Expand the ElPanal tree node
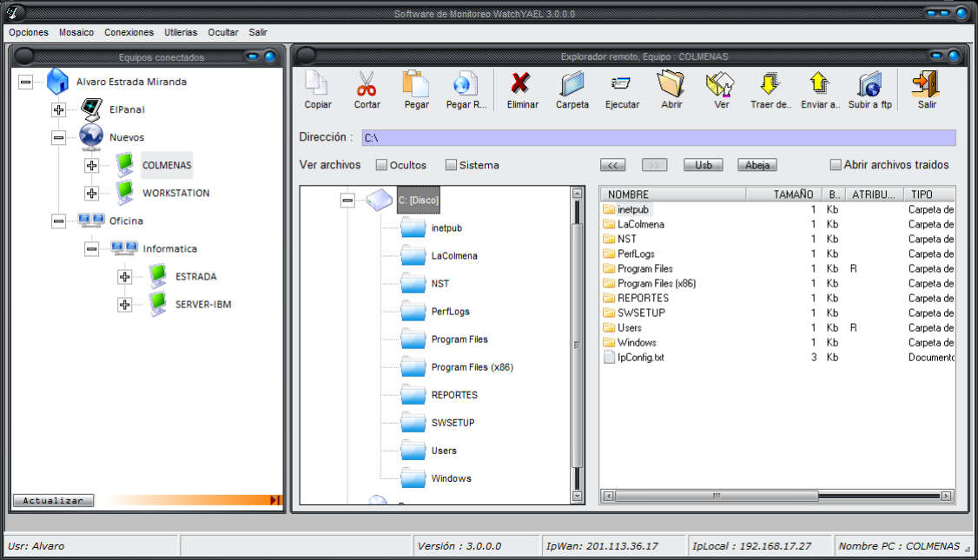 pos(59,109)
